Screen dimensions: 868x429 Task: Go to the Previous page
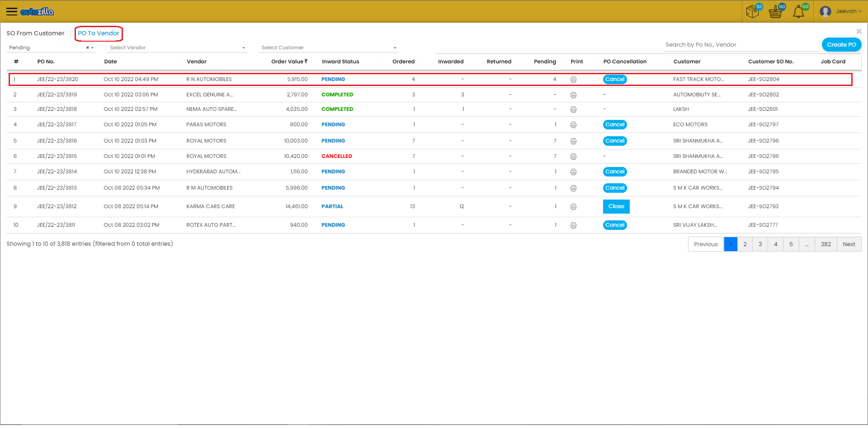706,244
